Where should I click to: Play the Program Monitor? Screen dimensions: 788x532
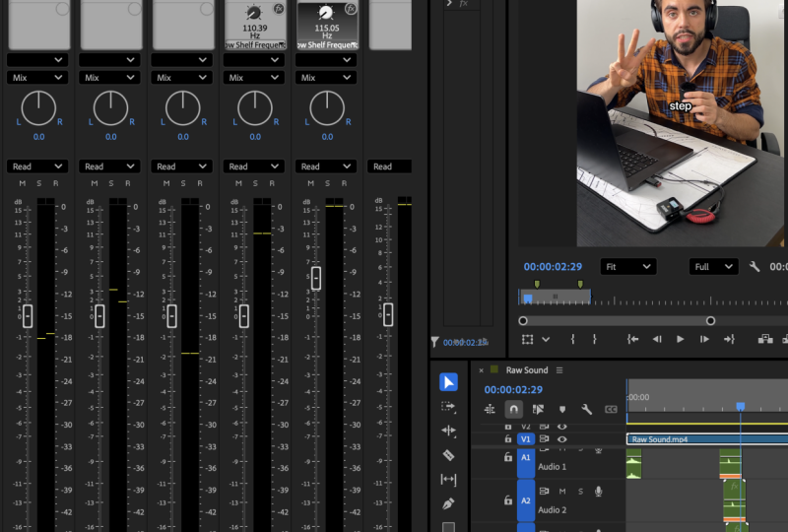pos(680,340)
